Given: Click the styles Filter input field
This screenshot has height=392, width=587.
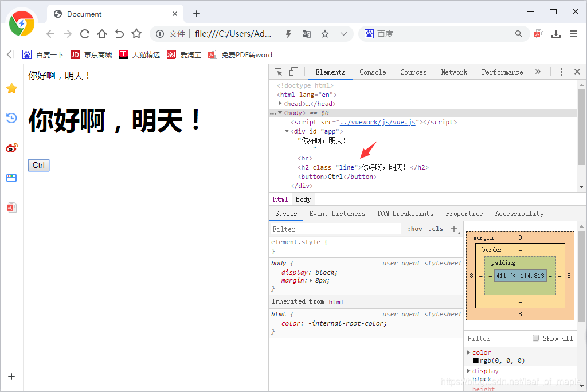Looking at the screenshot, I should [335, 229].
